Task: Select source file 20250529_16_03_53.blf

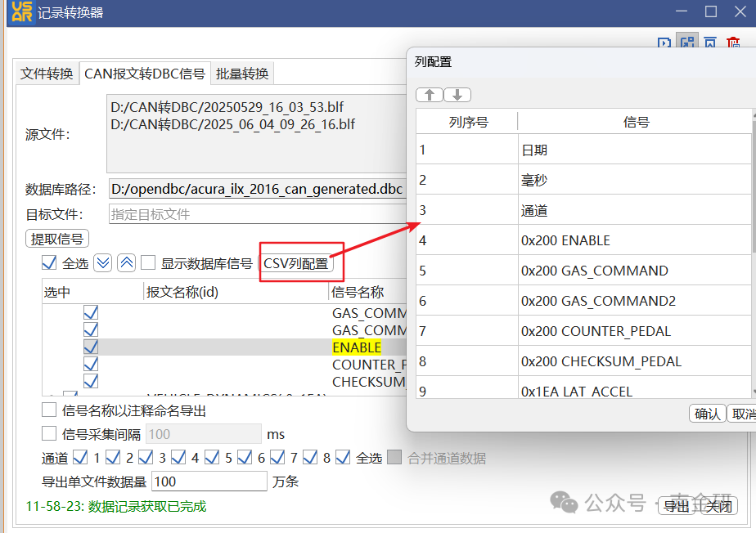Action: [x=227, y=107]
